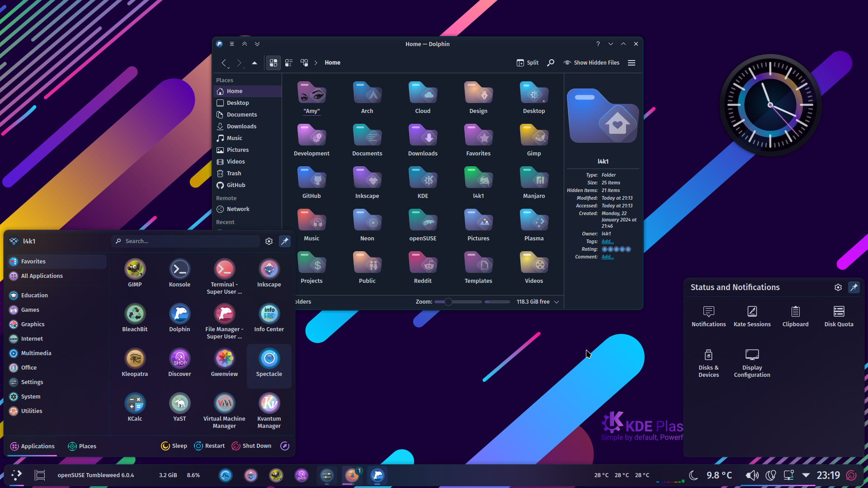Click Add link next to Comment

point(607,257)
